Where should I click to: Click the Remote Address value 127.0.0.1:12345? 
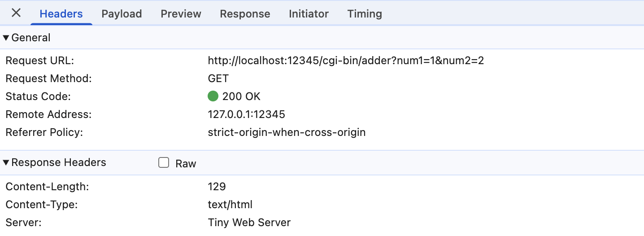click(x=246, y=114)
